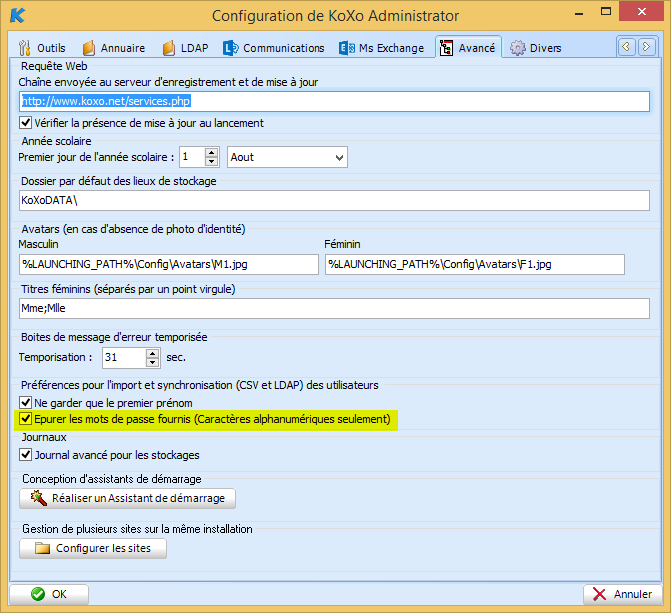Click the Annuaire tab folder icon

click(89, 48)
